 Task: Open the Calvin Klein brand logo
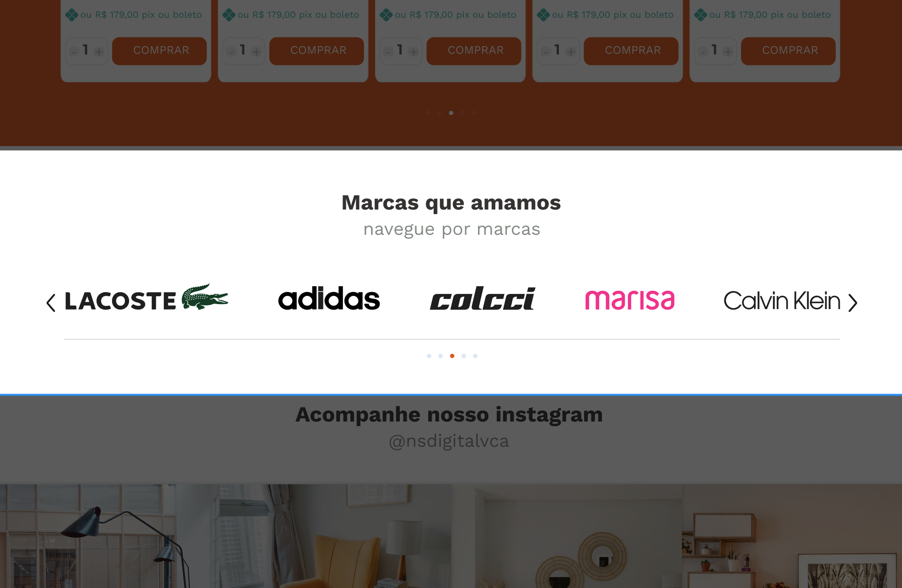click(x=782, y=300)
